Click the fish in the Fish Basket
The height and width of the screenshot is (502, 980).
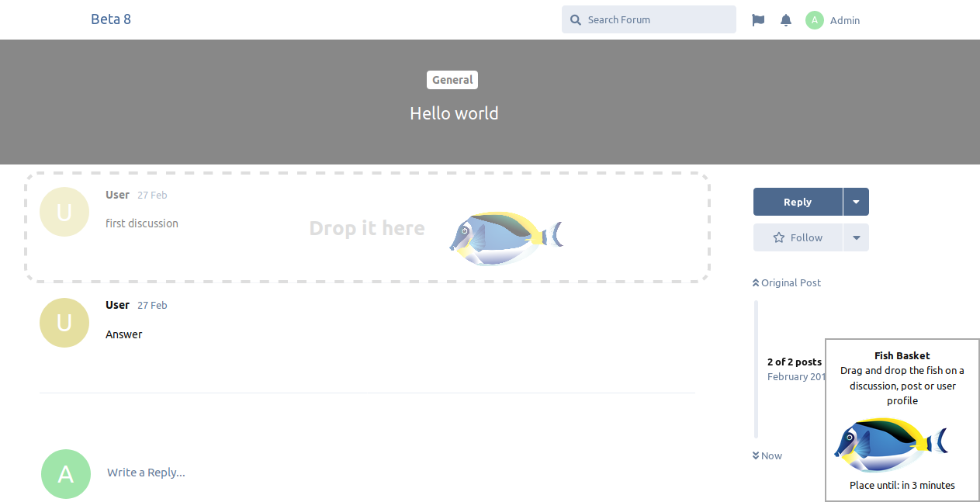pos(890,445)
